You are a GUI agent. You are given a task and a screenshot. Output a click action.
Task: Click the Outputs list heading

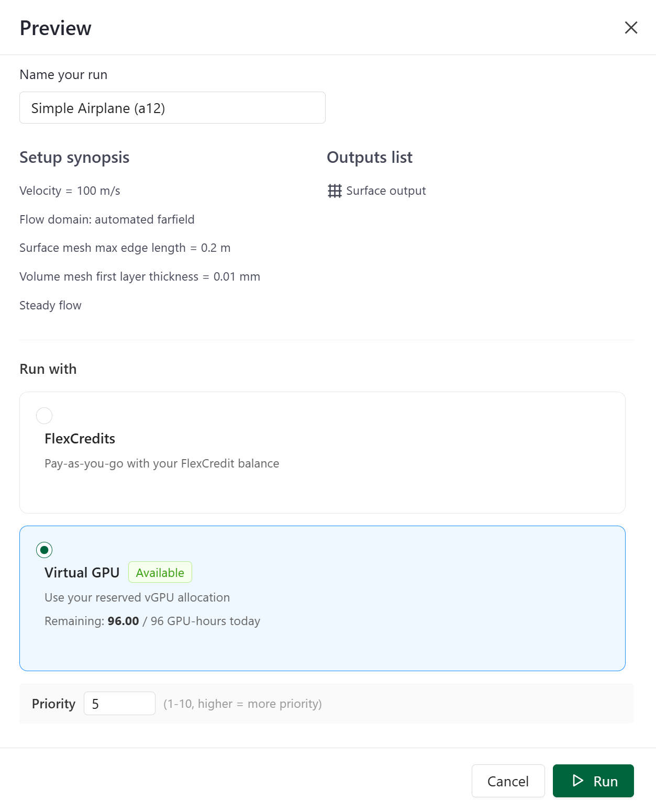(x=369, y=157)
